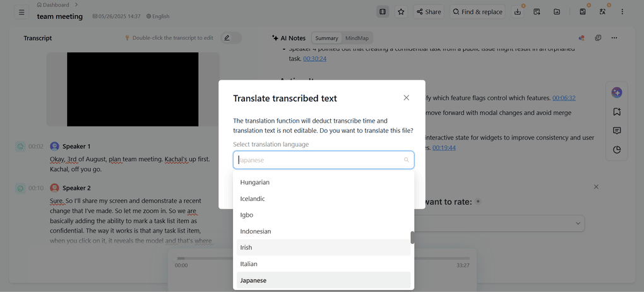Click the purple AI sparkle sidebar icon
The width and height of the screenshot is (644, 292).
point(616,92)
